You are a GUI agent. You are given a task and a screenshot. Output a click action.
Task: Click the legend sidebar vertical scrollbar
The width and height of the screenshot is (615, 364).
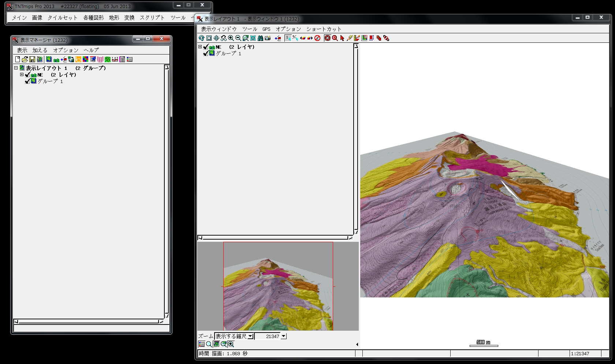point(356,139)
